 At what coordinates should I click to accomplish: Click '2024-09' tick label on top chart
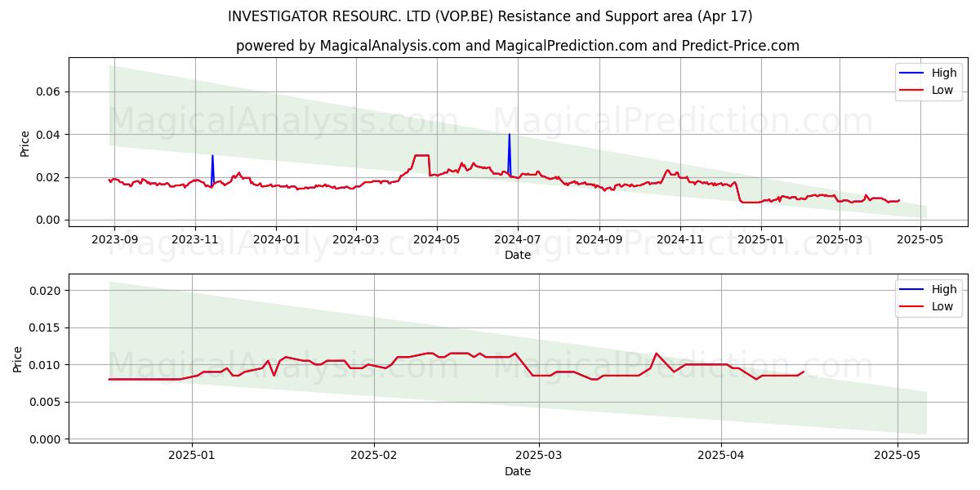coord(599,240)
